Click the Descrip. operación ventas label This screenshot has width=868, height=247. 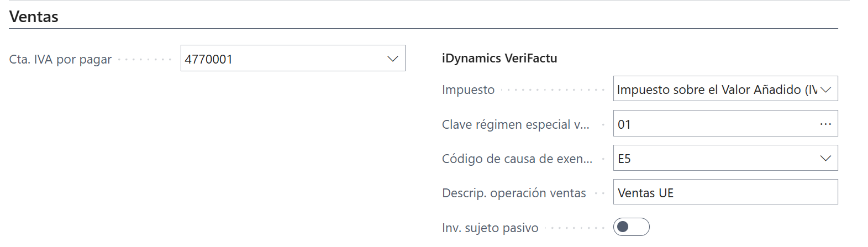pos(514,193)
